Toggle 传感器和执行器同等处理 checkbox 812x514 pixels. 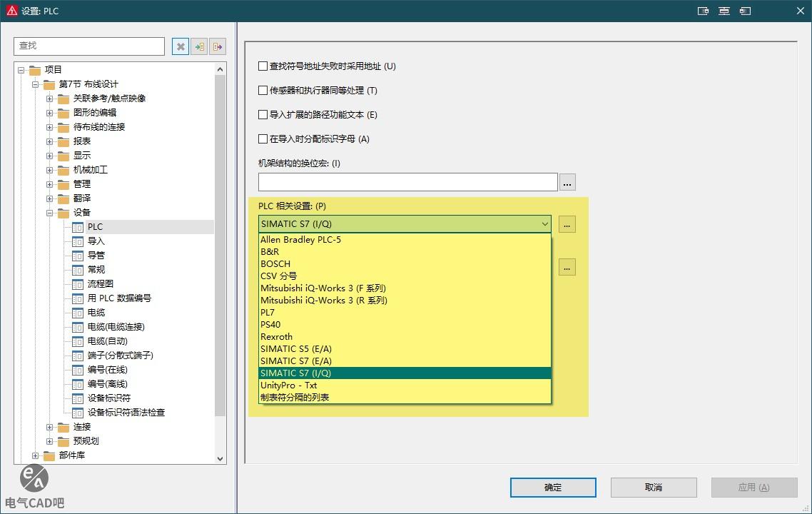click(263, 91)
